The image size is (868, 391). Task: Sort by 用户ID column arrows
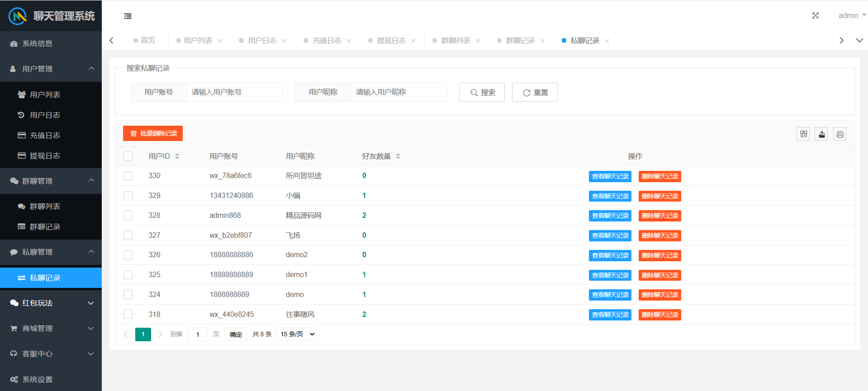(177, 156)
